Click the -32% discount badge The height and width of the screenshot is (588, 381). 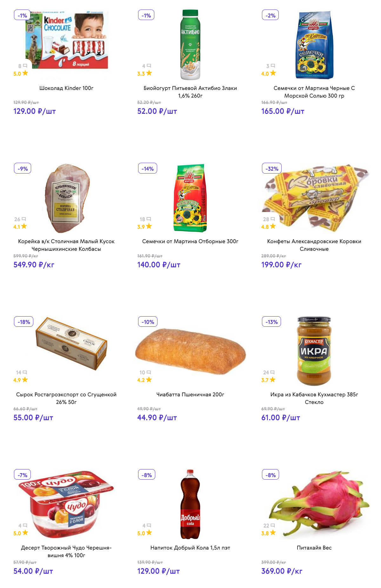272,168
